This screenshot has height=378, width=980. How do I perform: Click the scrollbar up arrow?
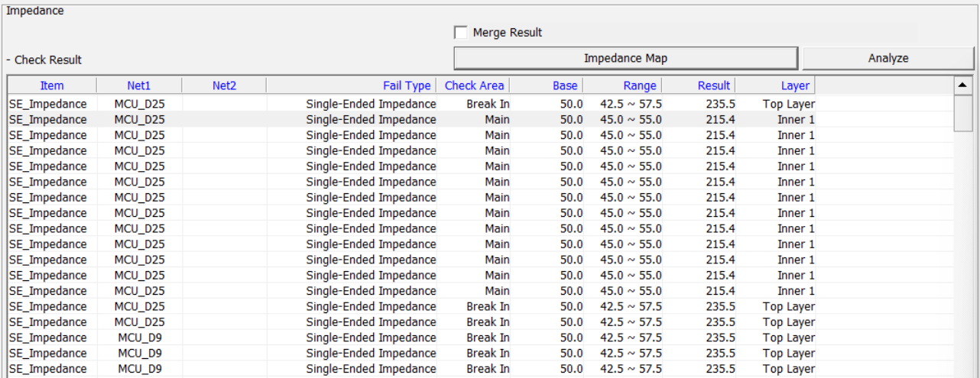(962, 84)
